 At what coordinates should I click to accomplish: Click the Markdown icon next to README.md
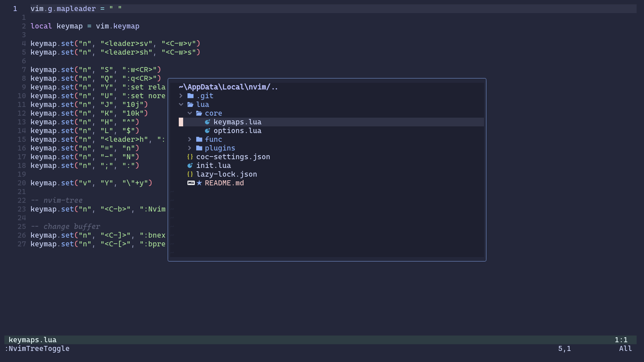click(x=191, y=183)
